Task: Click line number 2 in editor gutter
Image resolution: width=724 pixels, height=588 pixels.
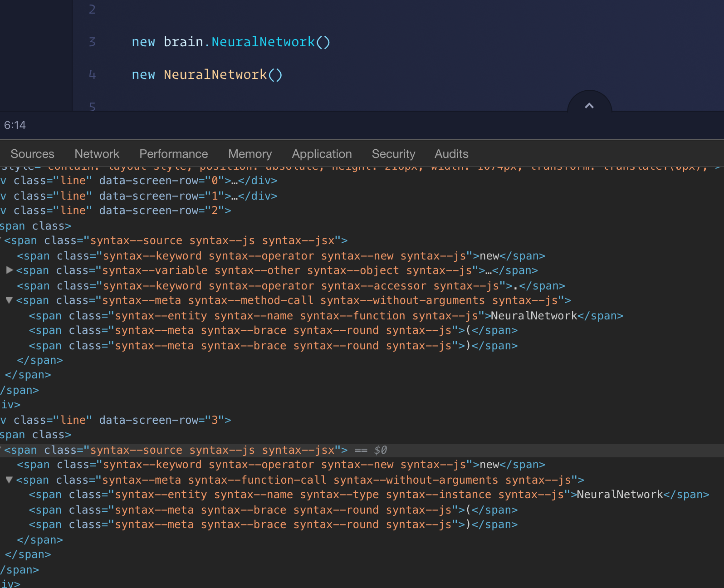Action: (x=92, y=9)
